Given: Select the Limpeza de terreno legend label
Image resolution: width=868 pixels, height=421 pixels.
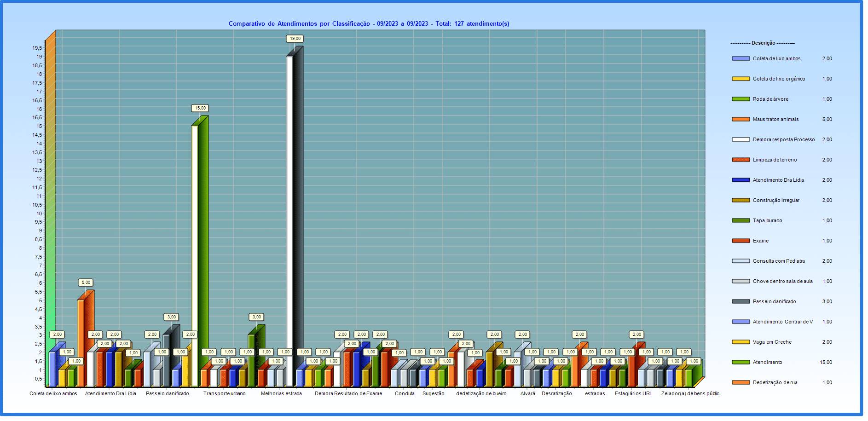Looking at the screenshot, I should [x=775, y=160].
